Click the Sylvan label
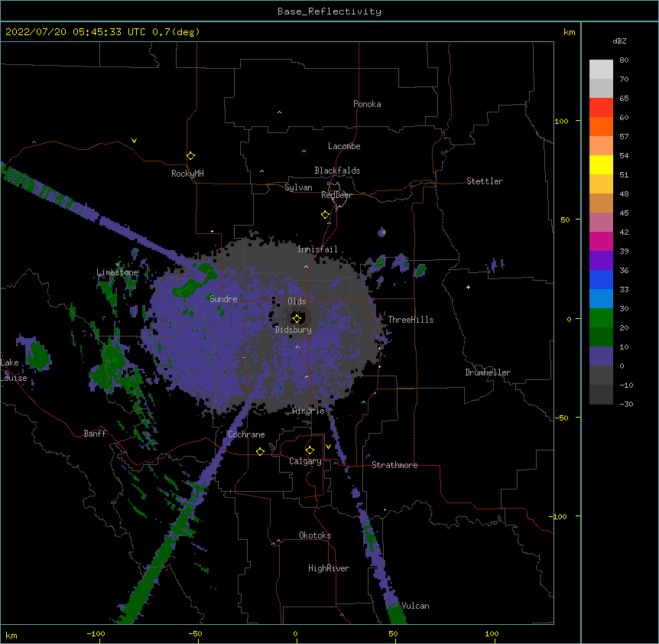This screenshot has width=659, height=644. tap(298, 187)
